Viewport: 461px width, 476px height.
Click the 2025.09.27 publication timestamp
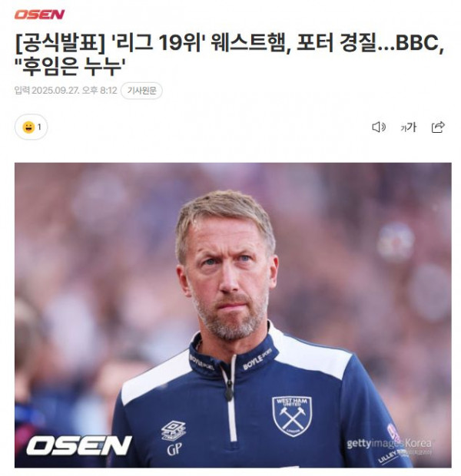coord(75,91)
